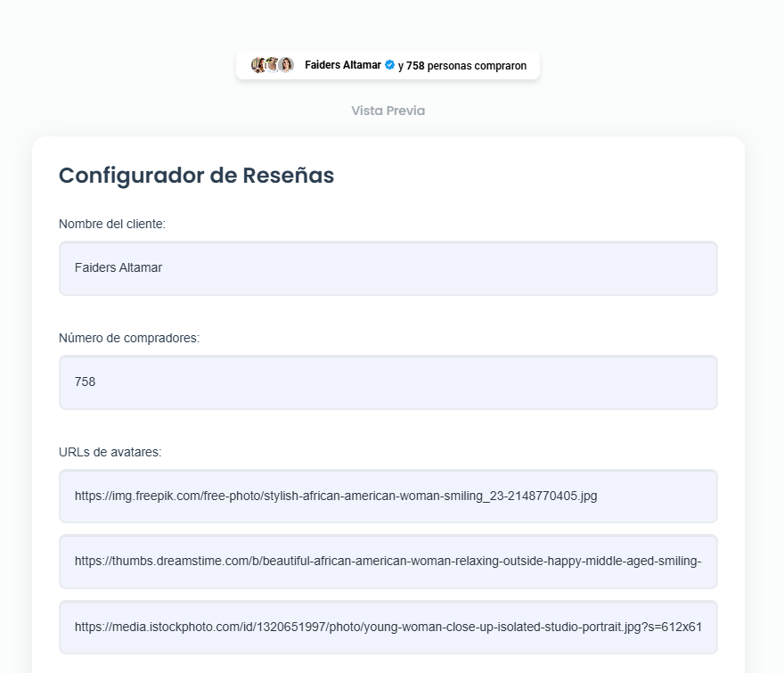
Task: Select the Configurador de Reseñas heading
Action: coord(196,175)
